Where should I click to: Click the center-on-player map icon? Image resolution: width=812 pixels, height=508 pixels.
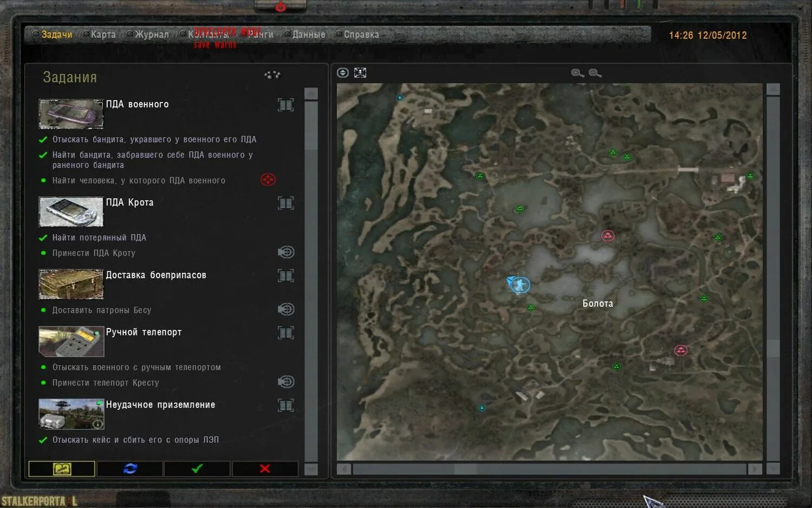point(343,73)
